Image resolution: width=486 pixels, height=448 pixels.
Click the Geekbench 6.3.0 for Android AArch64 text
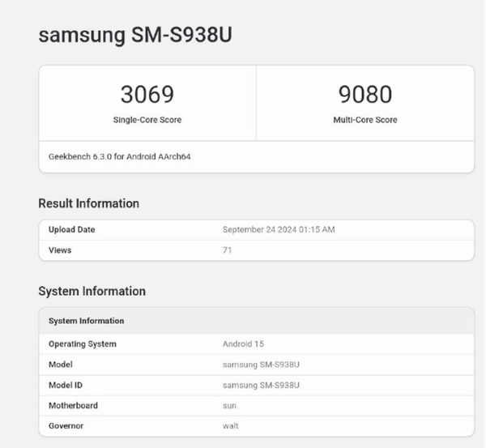(120, 156)
